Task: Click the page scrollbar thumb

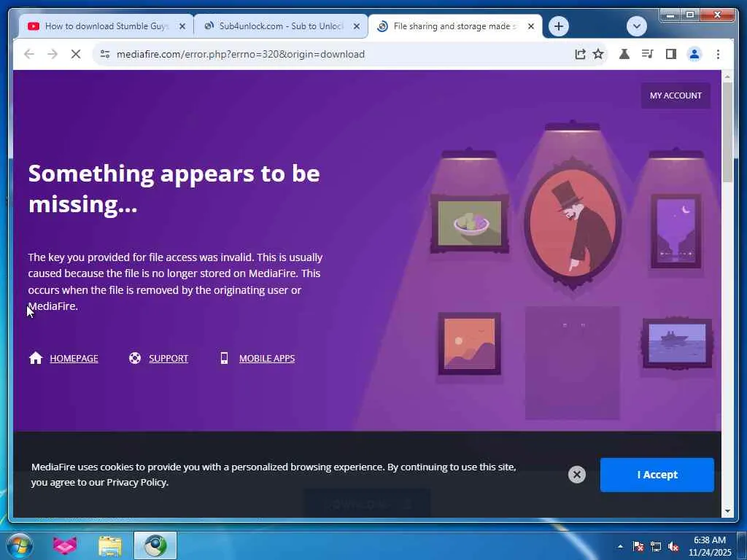Action: coord(727,133)
